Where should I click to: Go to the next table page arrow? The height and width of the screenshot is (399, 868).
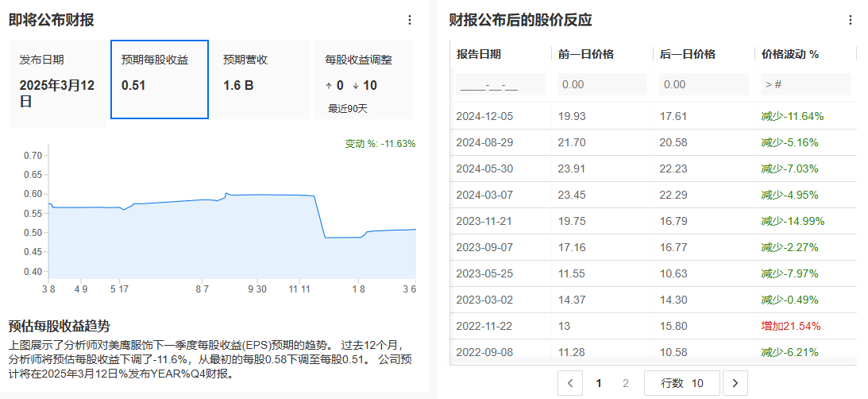pos(735,383)
